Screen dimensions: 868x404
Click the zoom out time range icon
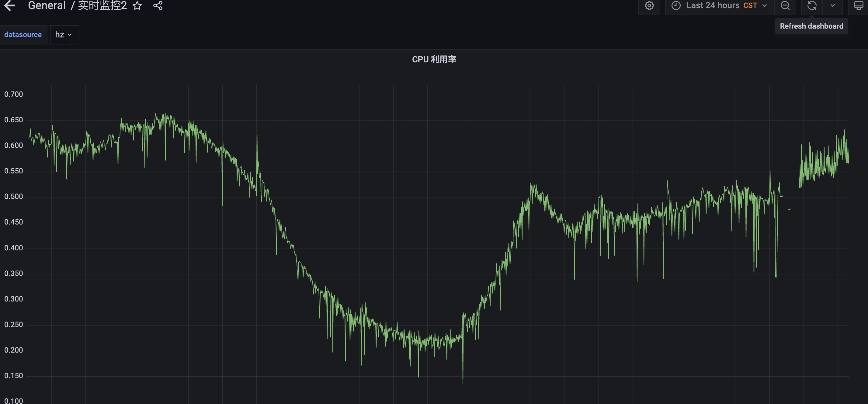(785, 5)
